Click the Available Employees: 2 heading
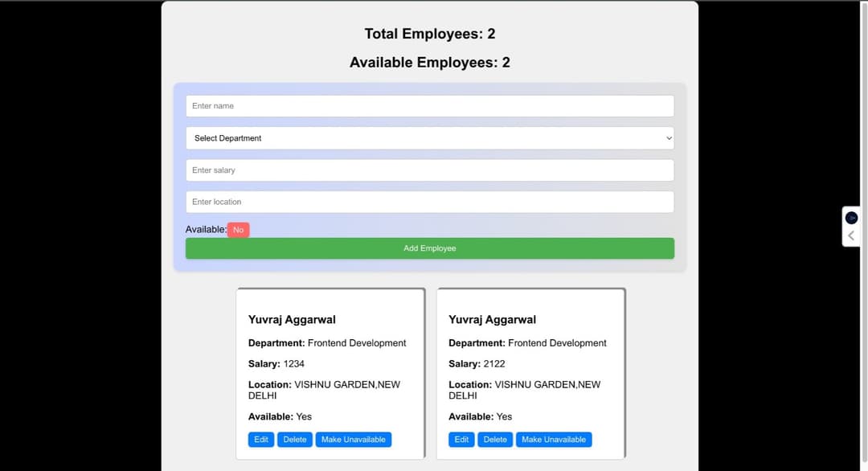This screenshot has height=471, width=868. [429, 63]
